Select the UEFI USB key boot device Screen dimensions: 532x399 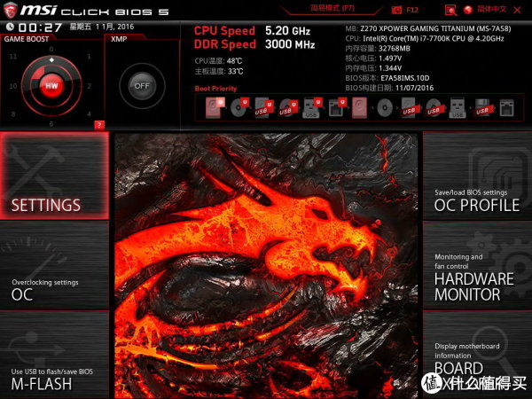(x=312, y=108)
